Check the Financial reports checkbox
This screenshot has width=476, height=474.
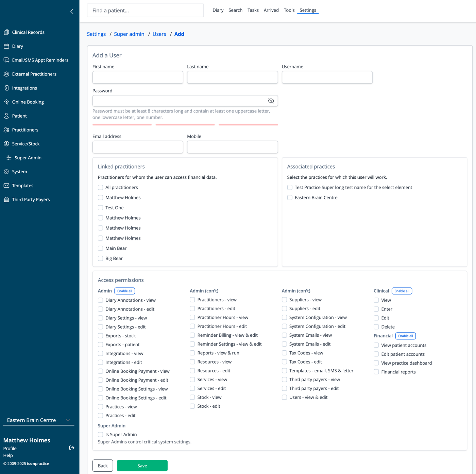click(x=376, y=372)
